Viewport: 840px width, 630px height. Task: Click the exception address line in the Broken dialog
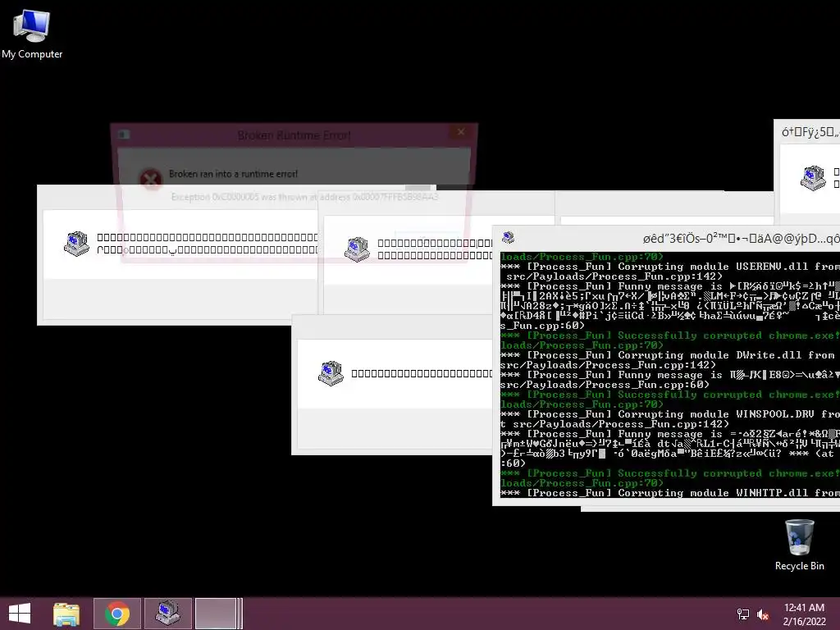(x=305, y=197)
